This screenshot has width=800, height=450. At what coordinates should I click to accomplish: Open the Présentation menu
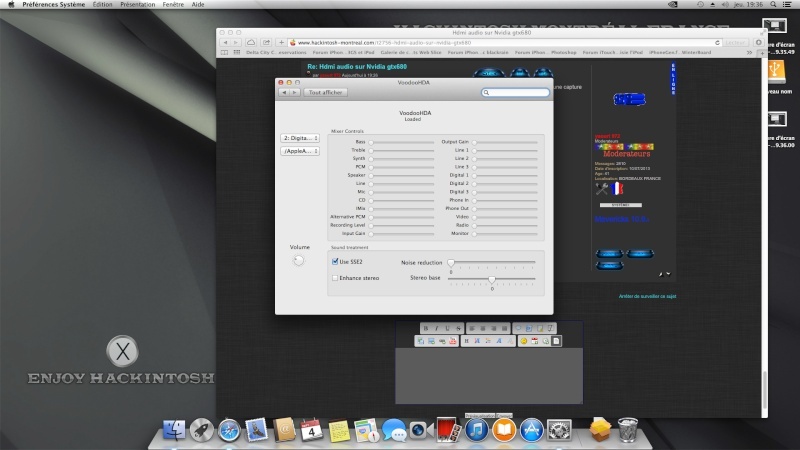click(x=137, y=4)
